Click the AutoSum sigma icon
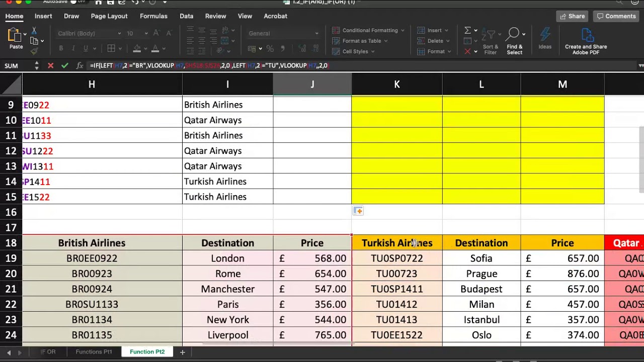The width and height of the screenshot is (644, 362). coord(467,30)
